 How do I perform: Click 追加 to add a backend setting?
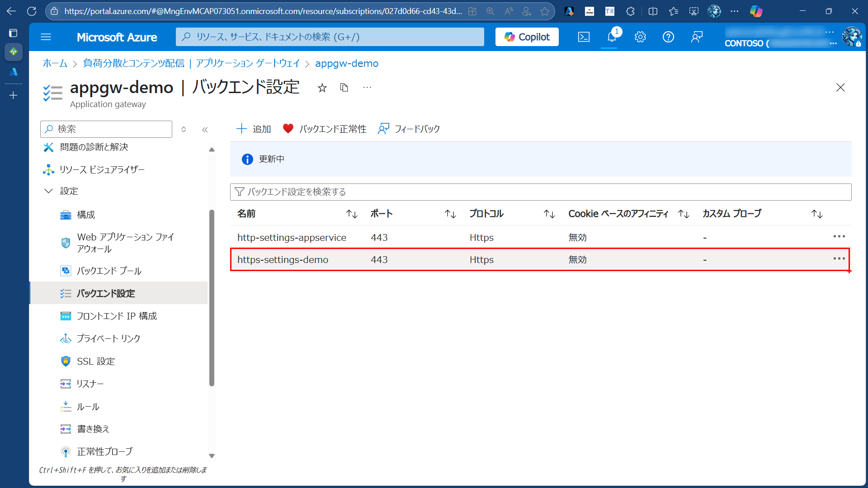[254, 129]
